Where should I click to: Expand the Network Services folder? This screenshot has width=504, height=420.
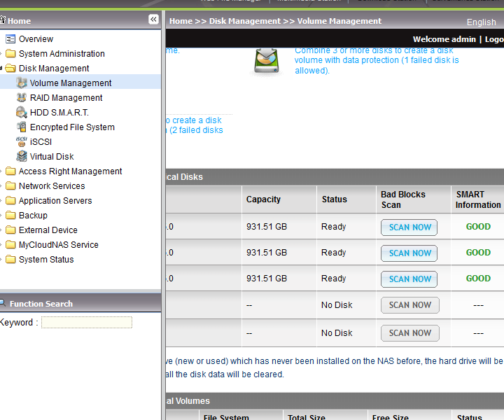10,186
